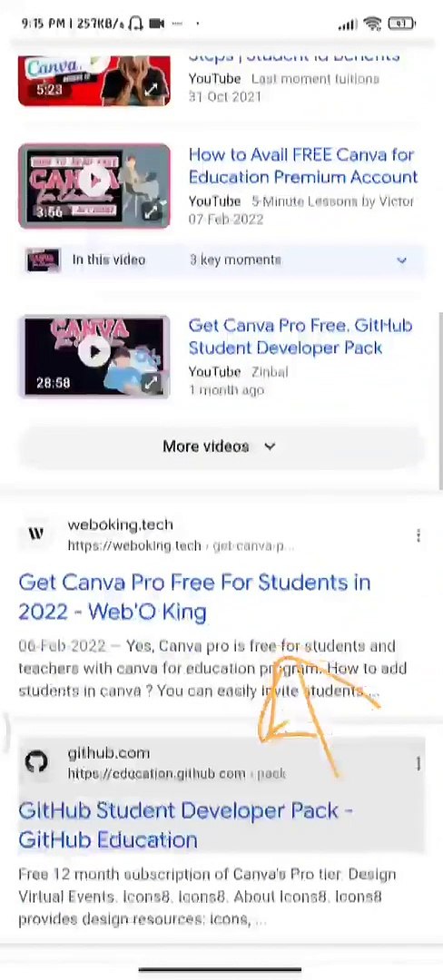Tap the weboking.tech URL breadcrumb
Image resolution: width=443 pixels, height=980 pixels.
click(180, 545)
